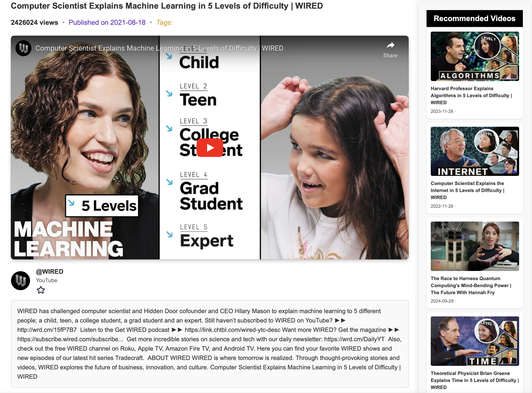Open the Theoretical Physicist Brian Greene title

pos(474,380)
